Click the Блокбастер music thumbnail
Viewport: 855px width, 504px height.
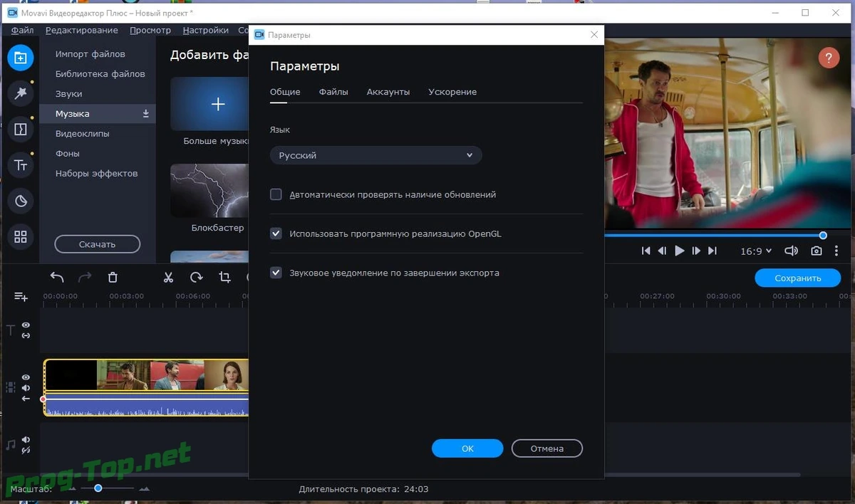pos(209,191)
